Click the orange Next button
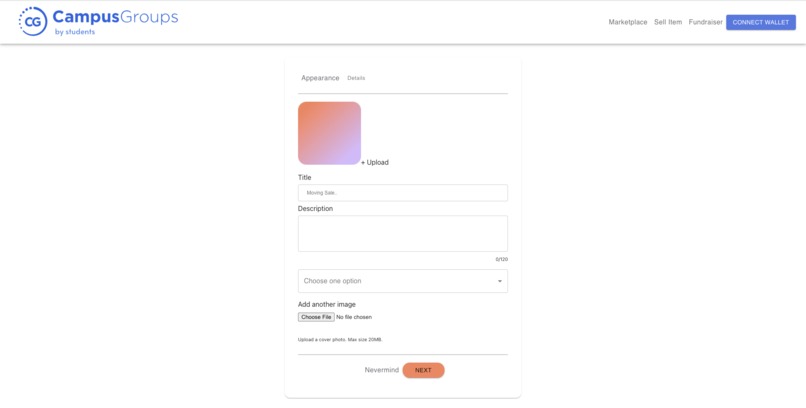The image size is (806, 408). [x=424, y=370]
